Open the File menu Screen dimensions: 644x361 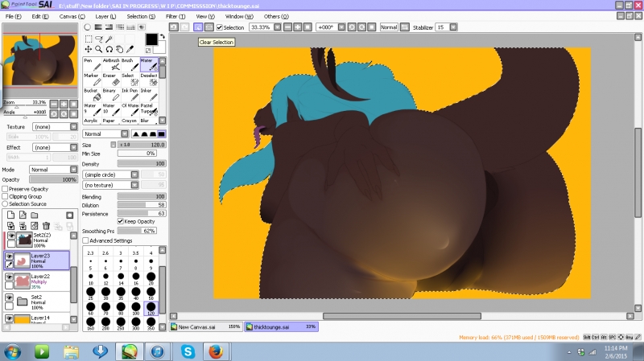(x=13, y=16)
